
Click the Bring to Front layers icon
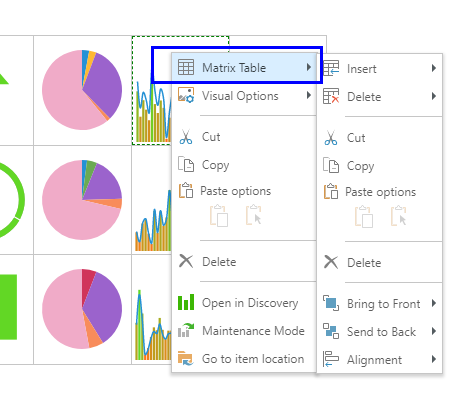331,303
